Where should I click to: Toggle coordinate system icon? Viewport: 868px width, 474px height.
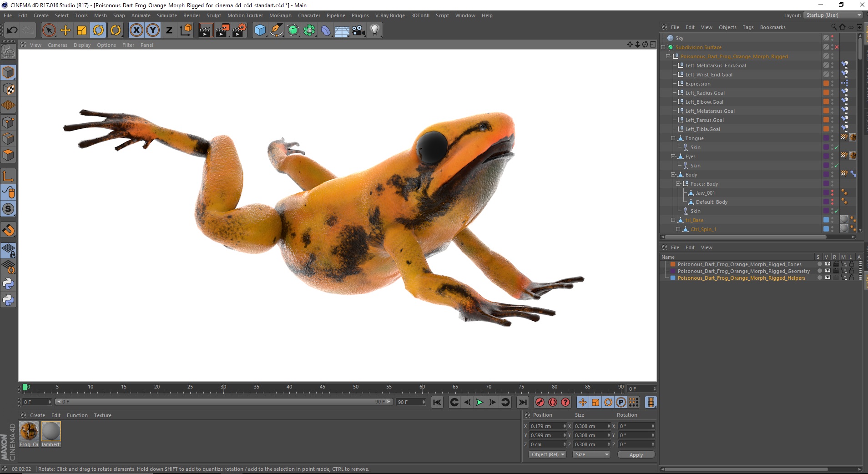(186, 30)
